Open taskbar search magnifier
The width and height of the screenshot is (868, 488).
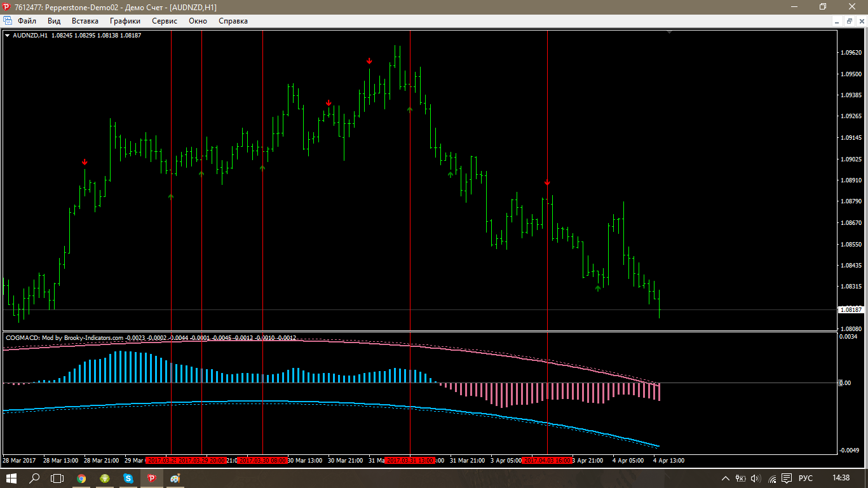[x=35, y=478]
